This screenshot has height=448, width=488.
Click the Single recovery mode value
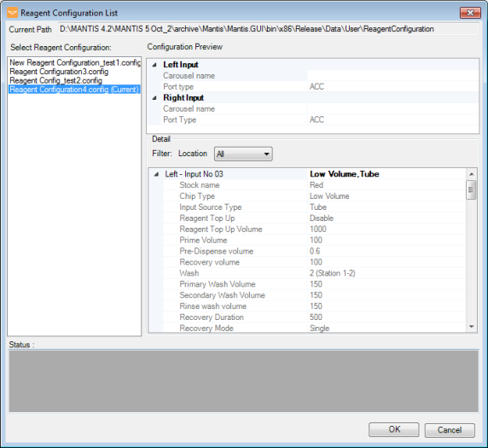coord(319,329)
